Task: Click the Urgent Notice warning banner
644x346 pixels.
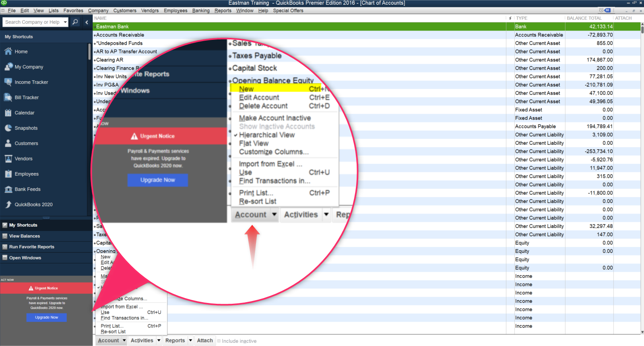Action: (46, 288)
